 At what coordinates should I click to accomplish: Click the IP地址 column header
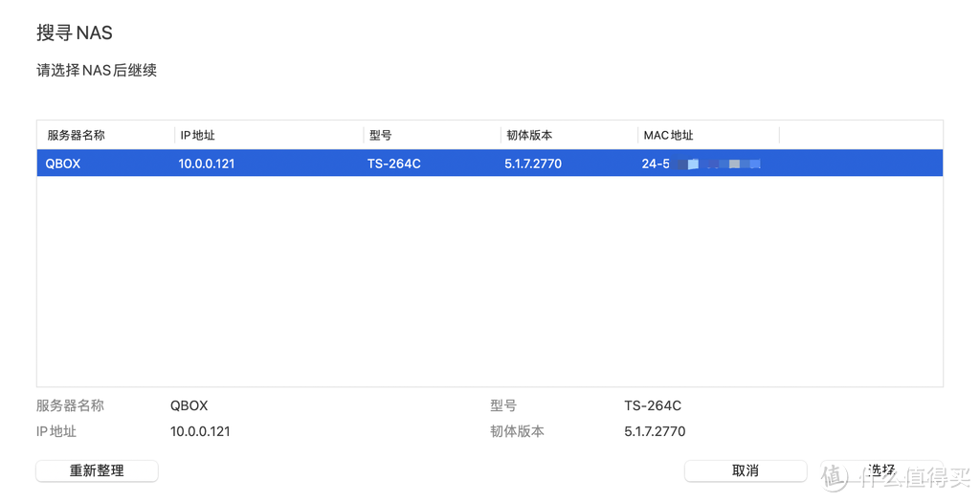(197, 136)
